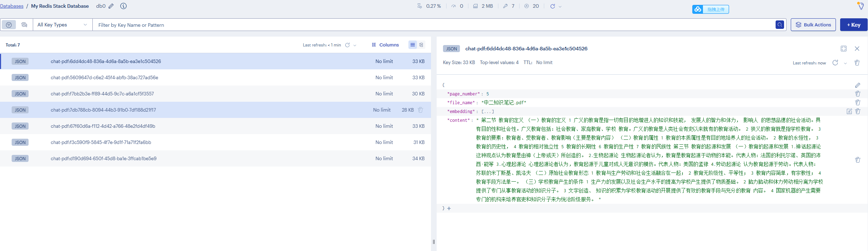This screenshot has height=251, width=868.
Task: Select key chat-pdf:5609647d-c6e2-45f4-abfb-38ac727ad56e
Action: coord(216,77)
